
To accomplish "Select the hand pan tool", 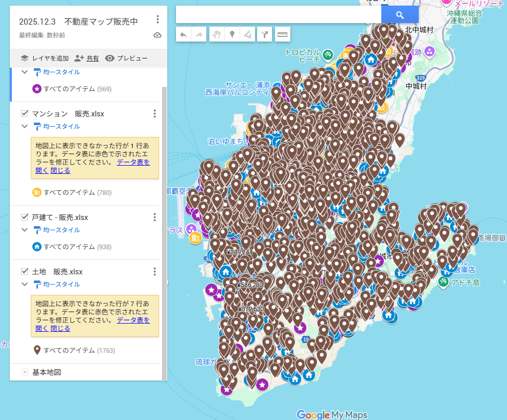I will point(217,35).
